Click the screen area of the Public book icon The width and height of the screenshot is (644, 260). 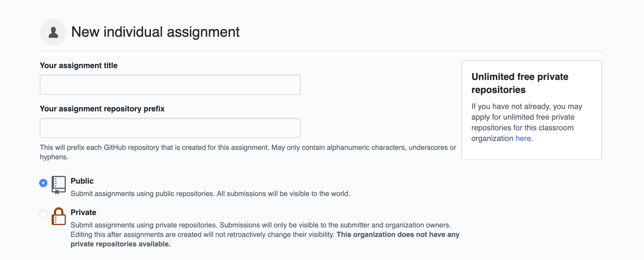[59, 182]
